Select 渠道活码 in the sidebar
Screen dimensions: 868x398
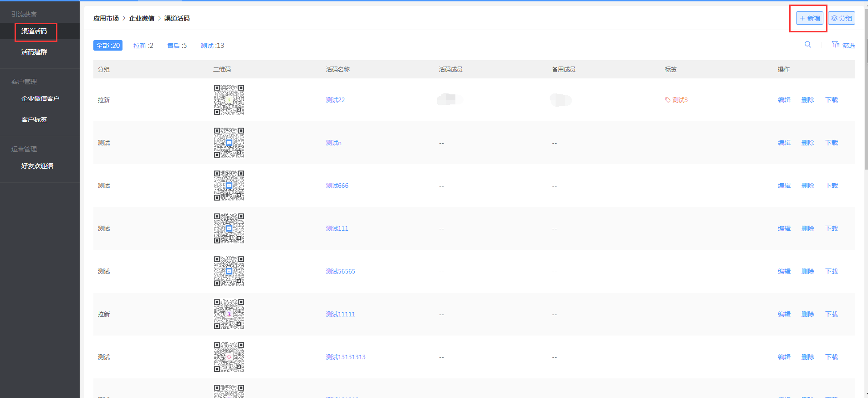tap(34, 31)
